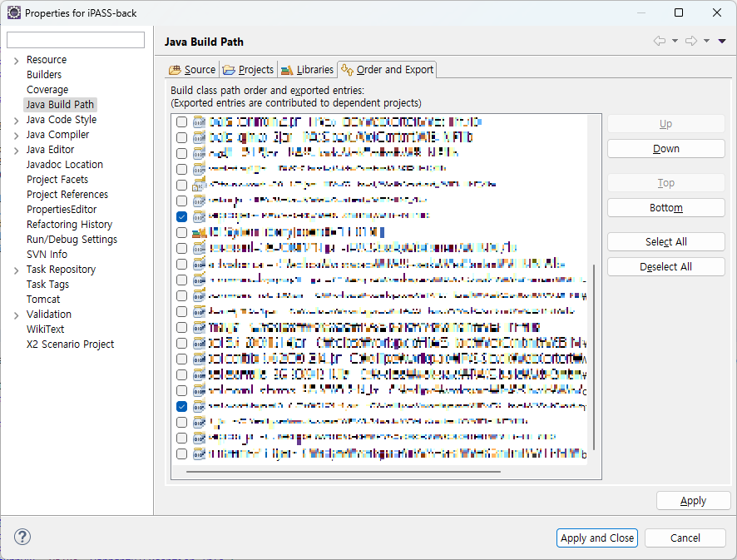Expand the Validation node

click(x=16, y=315)
